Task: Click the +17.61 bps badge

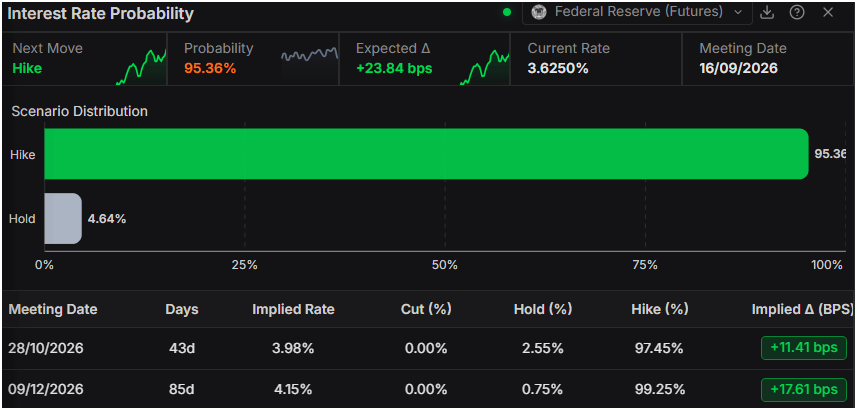Action: click(x=803, y=390)
